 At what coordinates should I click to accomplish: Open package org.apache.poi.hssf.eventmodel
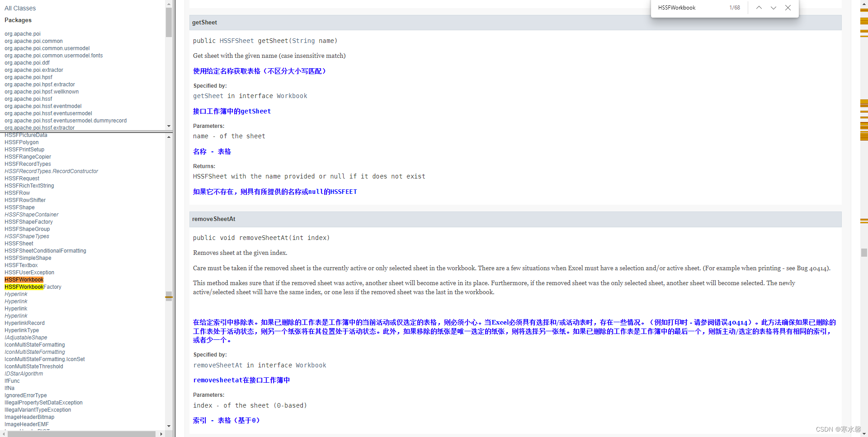(x=43, y=106)
